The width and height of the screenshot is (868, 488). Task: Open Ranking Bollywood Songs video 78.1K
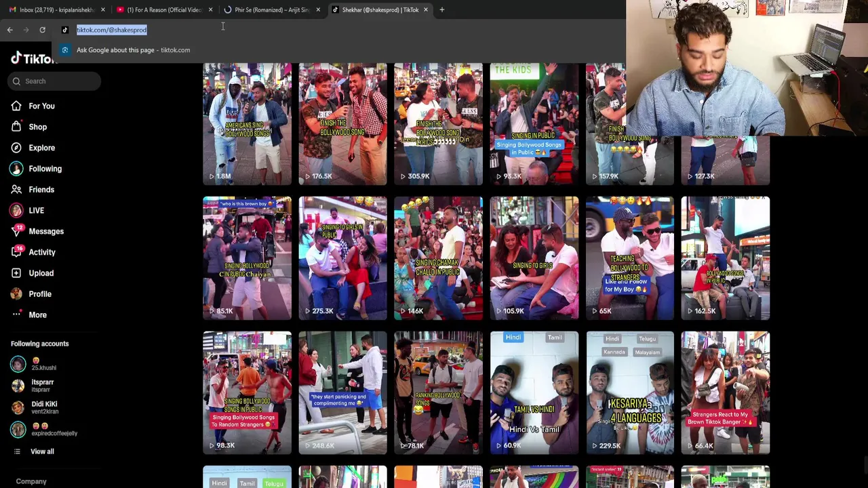438,393
